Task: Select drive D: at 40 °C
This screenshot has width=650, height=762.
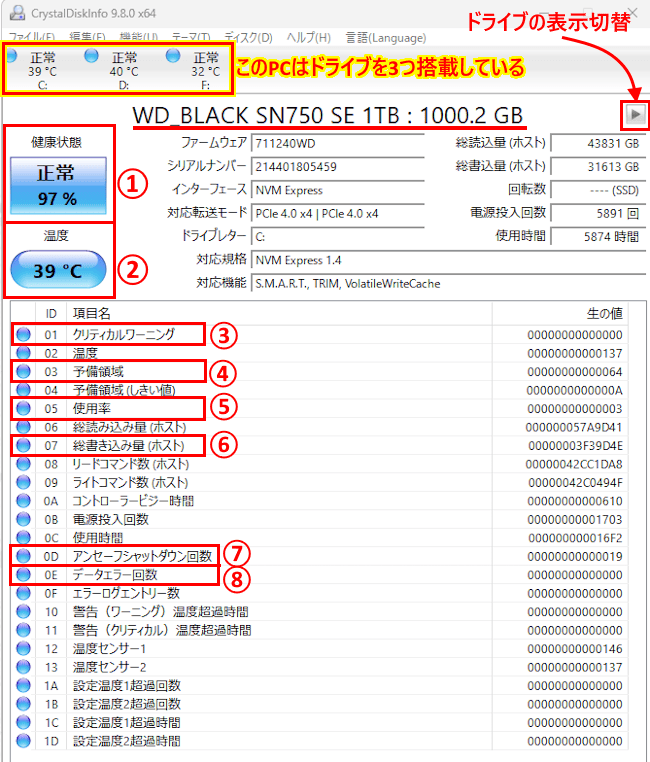Action: click(x=113, y=69)
